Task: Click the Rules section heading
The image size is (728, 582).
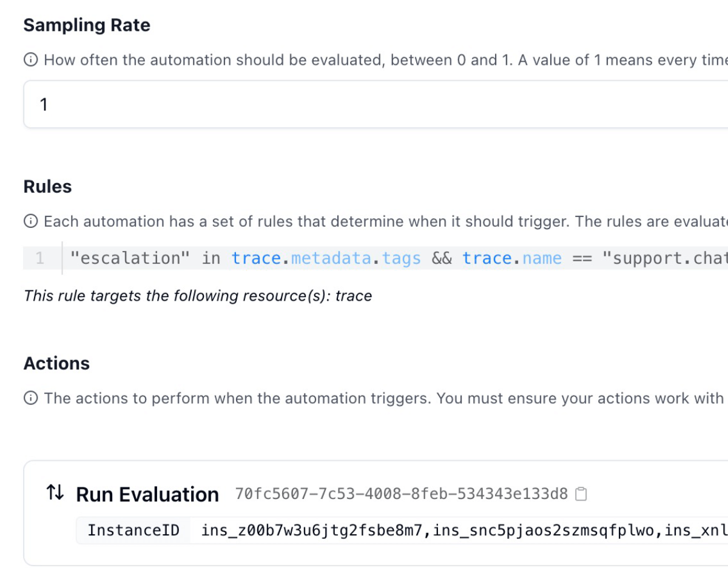Action: (47, 187)
